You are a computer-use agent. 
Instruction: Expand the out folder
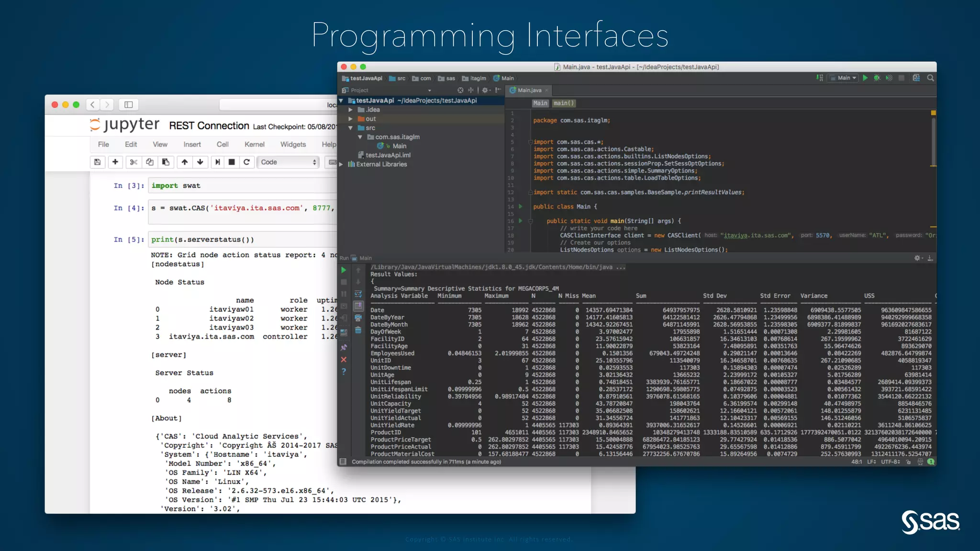(350, 119)
